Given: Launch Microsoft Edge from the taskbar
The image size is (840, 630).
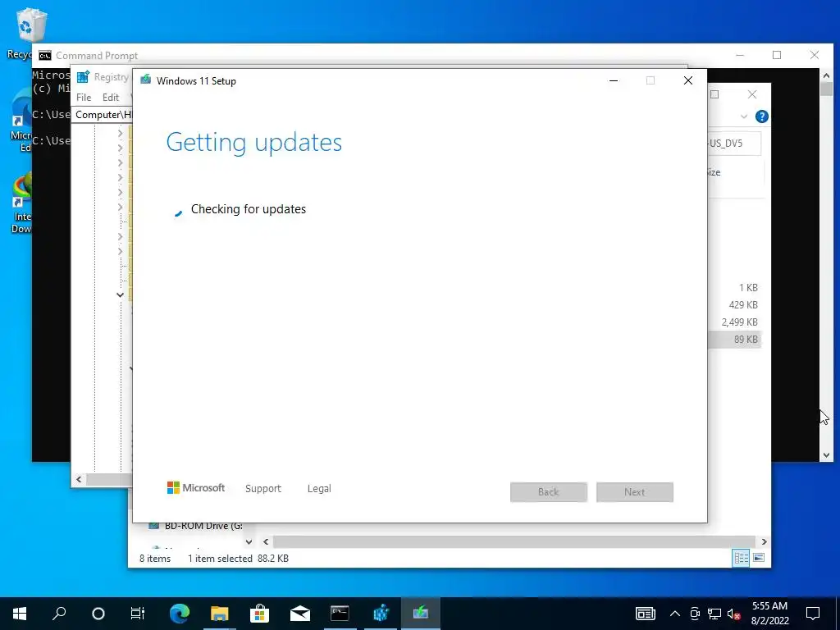Looking at the screenshot, I should tap(180, 613).
